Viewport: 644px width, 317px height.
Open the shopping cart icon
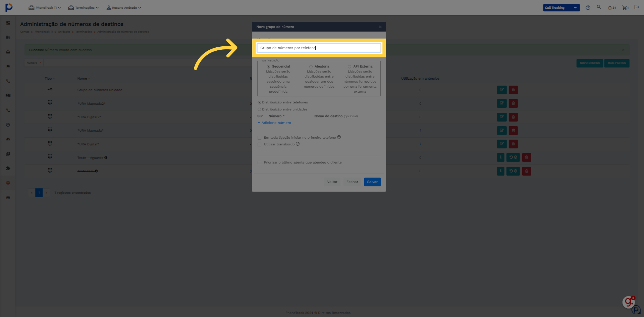coord(625,7)
